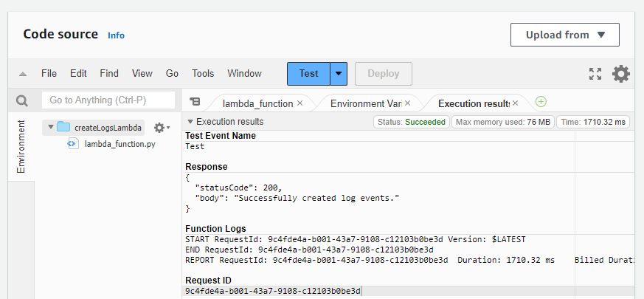
Task: Collapse the menu bar up arrow
Action: tap(23, 74)
